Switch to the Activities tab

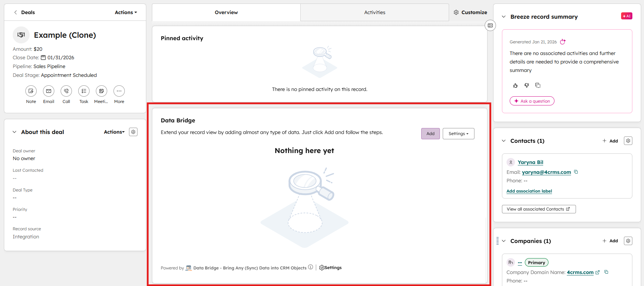374,12
